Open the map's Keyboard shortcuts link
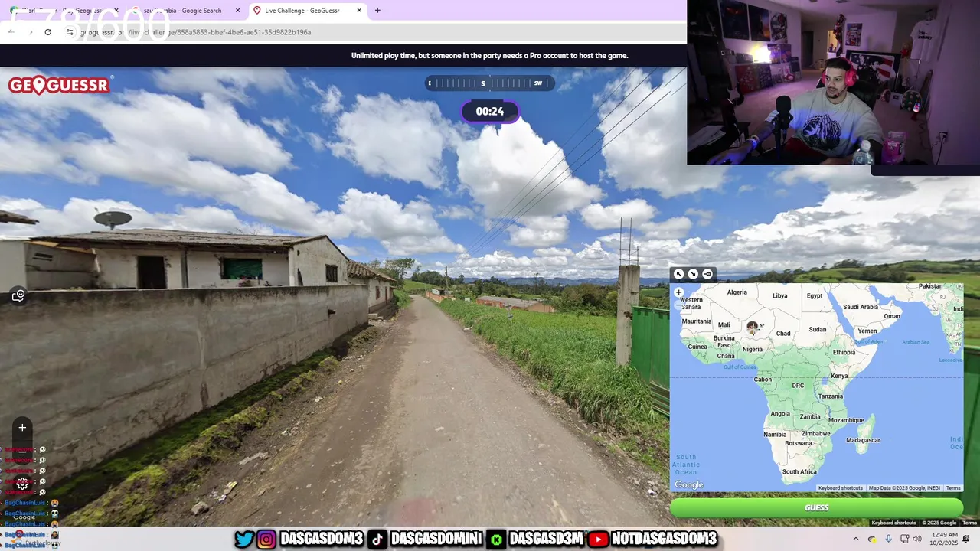980x551 pixels. pos(840,488)
